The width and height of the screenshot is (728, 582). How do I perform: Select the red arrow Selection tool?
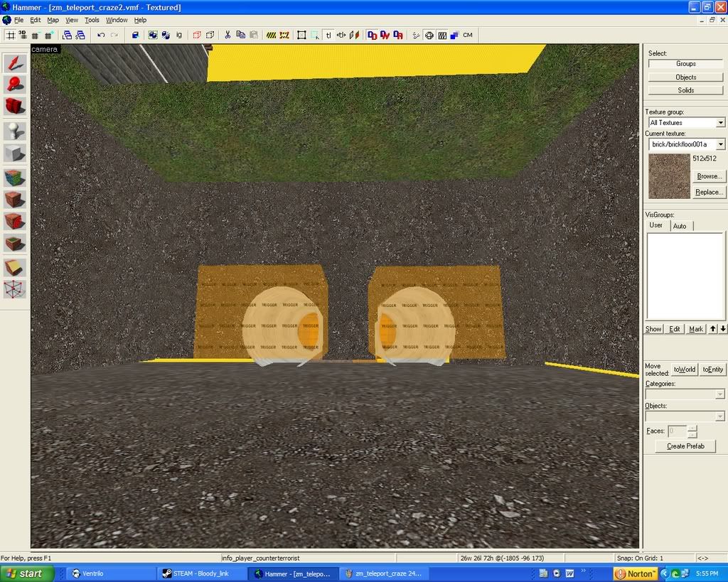tap(15, 63)
